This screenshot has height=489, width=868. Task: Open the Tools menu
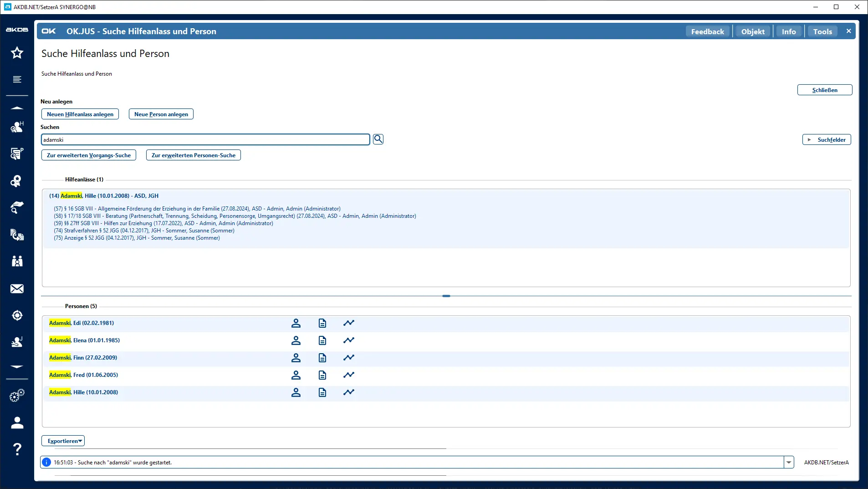coord(822,31)
